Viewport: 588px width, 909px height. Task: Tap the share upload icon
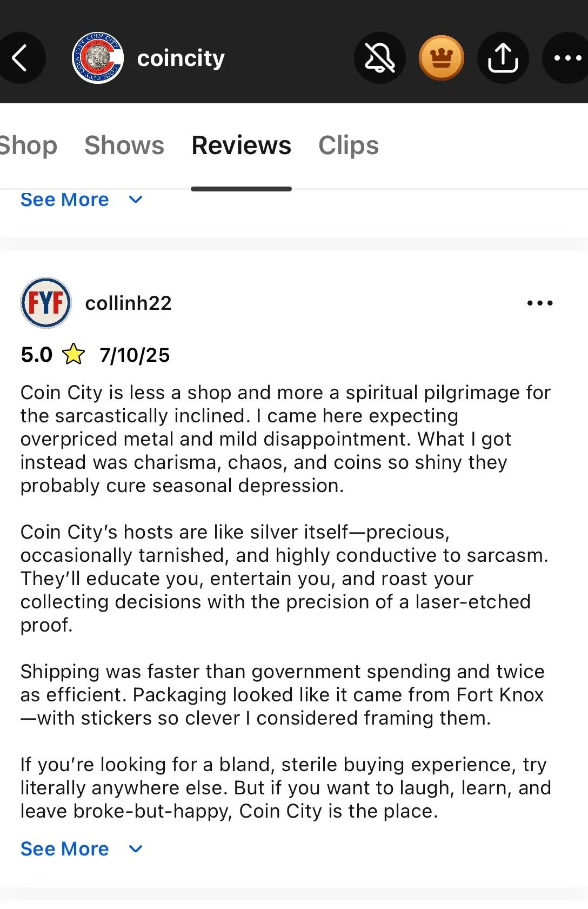point(503,58)
